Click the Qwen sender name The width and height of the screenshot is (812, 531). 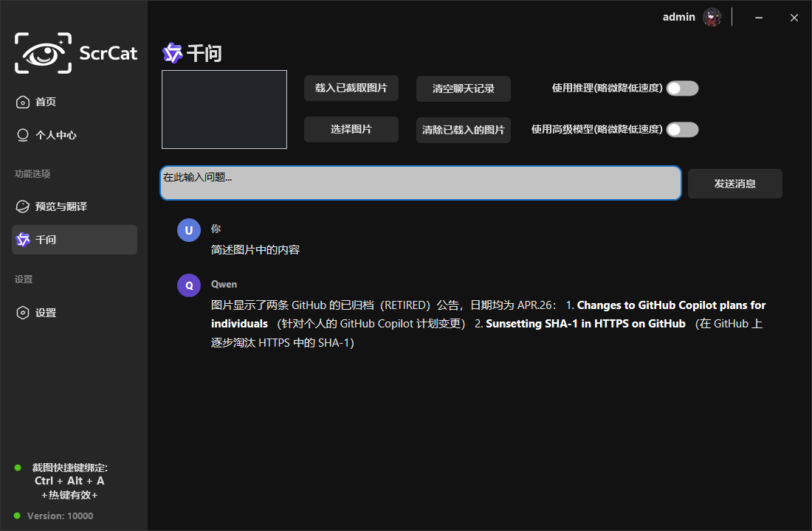224,284
